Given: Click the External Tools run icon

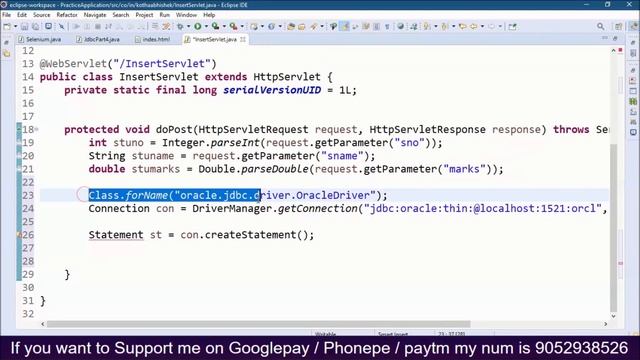Looking at the screenshot, I should point(233,27).
